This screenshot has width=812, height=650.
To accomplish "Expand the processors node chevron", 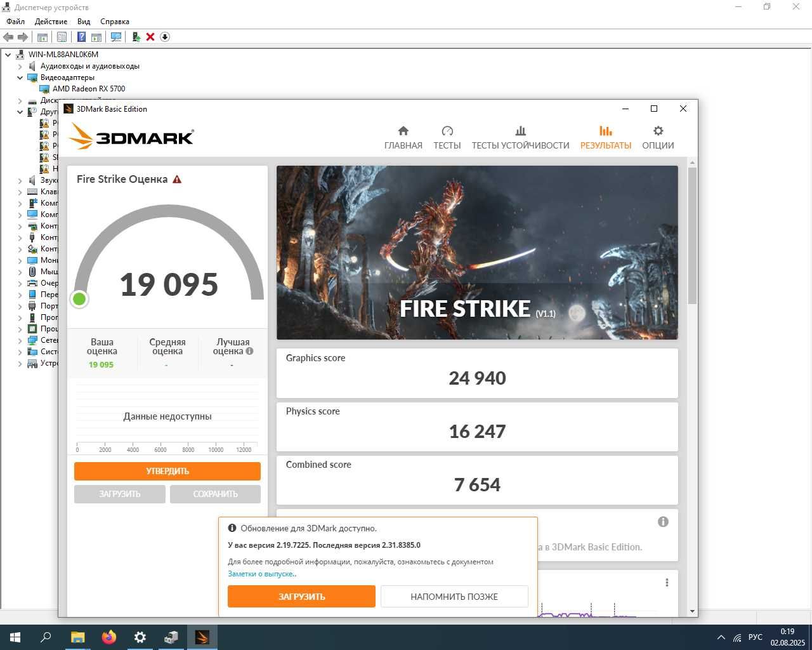I will (20, 329).
